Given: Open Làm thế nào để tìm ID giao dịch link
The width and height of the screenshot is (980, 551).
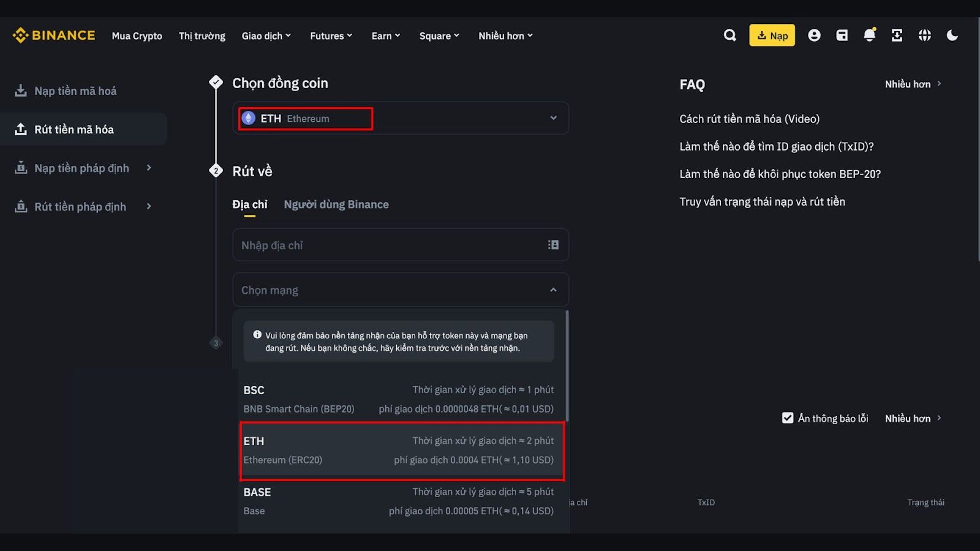Looking at the screenshot, I should pyautogui.click(x=777, y=146).
